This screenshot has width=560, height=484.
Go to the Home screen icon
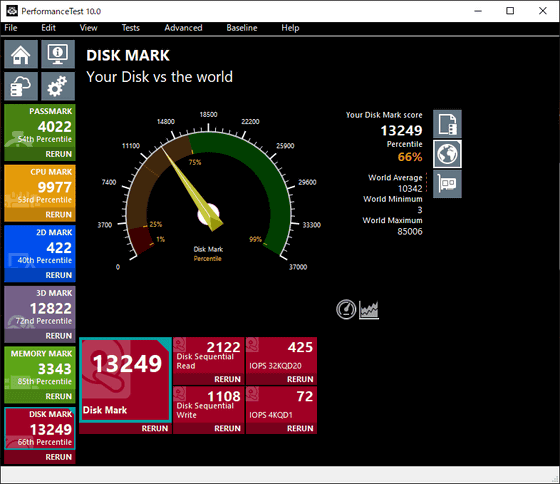21,54
